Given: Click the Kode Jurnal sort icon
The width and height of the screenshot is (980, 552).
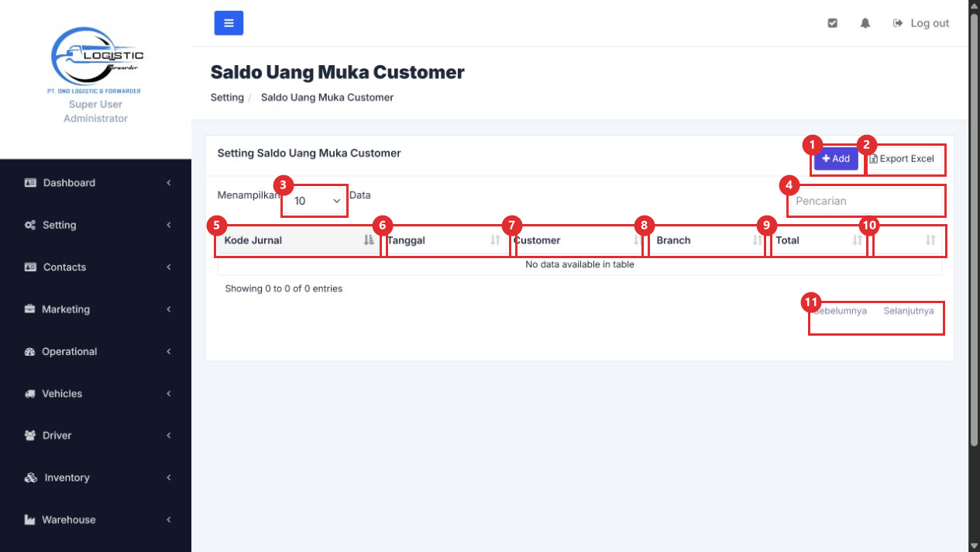Looking at the screenshot, I should [x=369, y=240].
